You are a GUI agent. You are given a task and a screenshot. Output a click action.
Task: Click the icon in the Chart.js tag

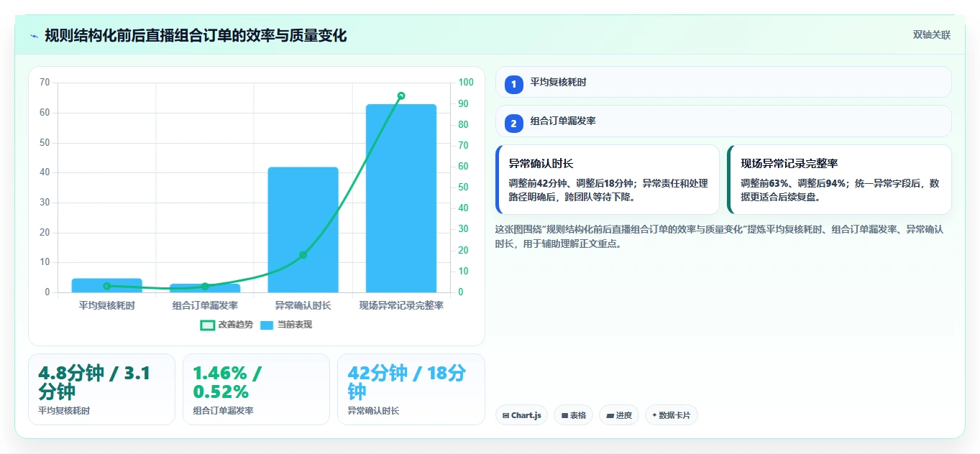pos(506,415)
